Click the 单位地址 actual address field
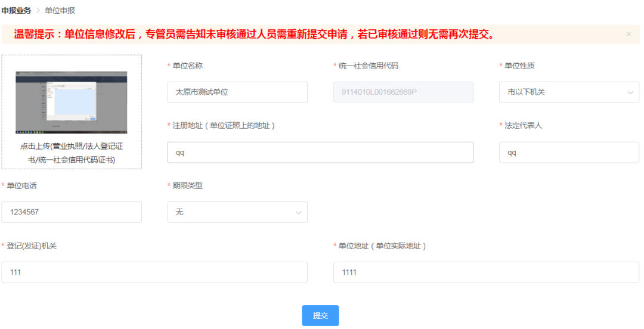This screenshot has width=644, height=329. click(485, 272)
